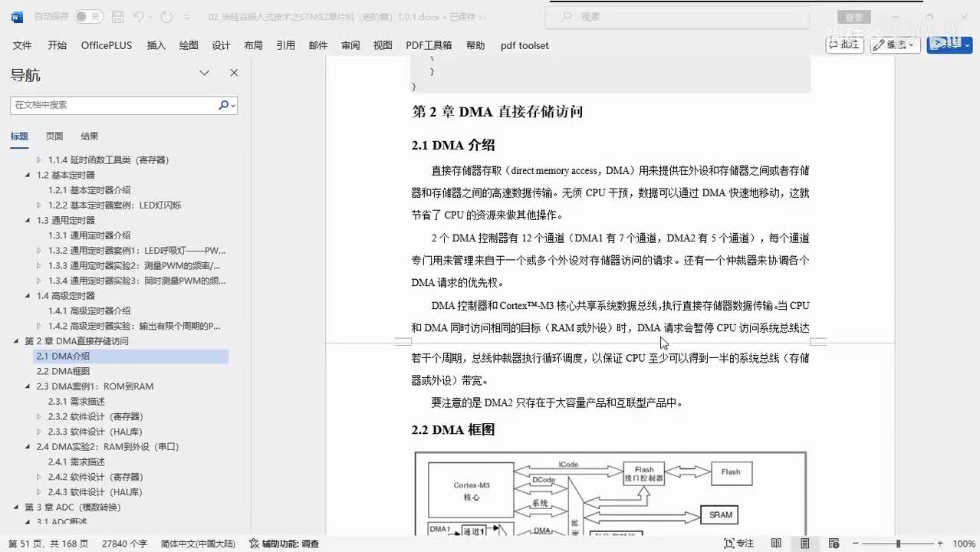Collapse heading 1.3 通用定时器

[28, 221]
